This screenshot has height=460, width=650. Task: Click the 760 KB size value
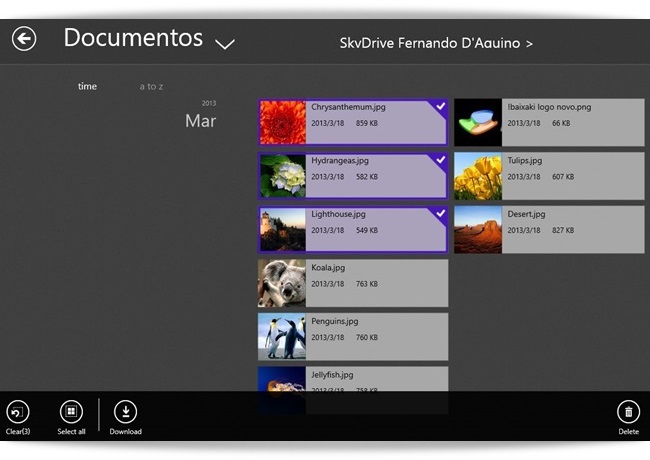[x=367, y=337]
